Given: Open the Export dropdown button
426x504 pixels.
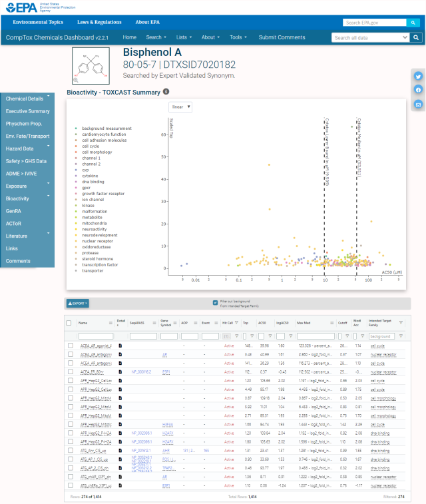Looking at the screenshot, I should tap(78, 304).
